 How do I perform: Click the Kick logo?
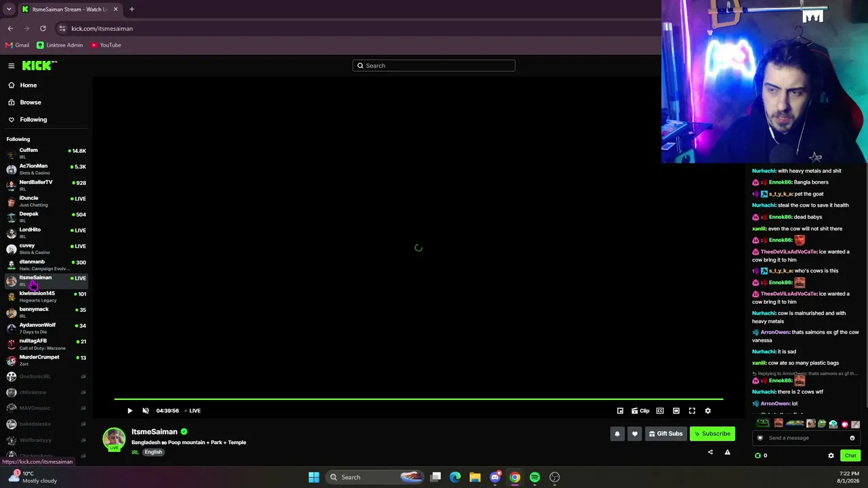pos(39,66)
